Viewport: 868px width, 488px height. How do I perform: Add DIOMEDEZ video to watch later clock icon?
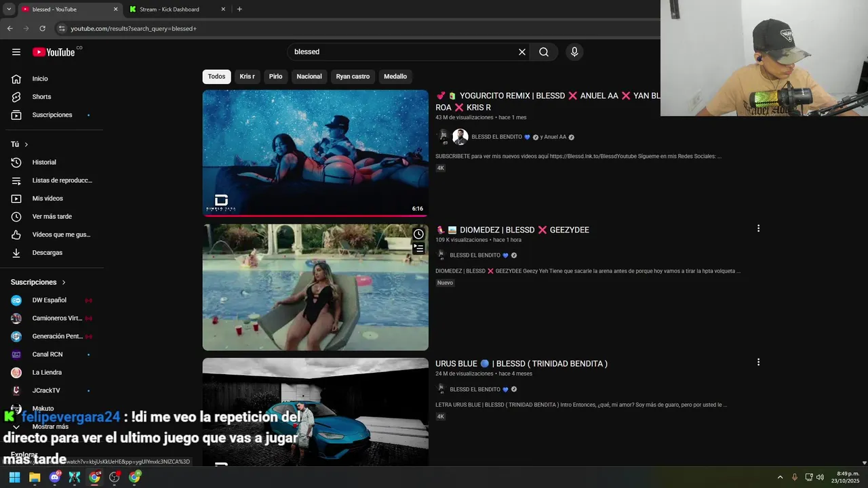click(x=418, y=235)
